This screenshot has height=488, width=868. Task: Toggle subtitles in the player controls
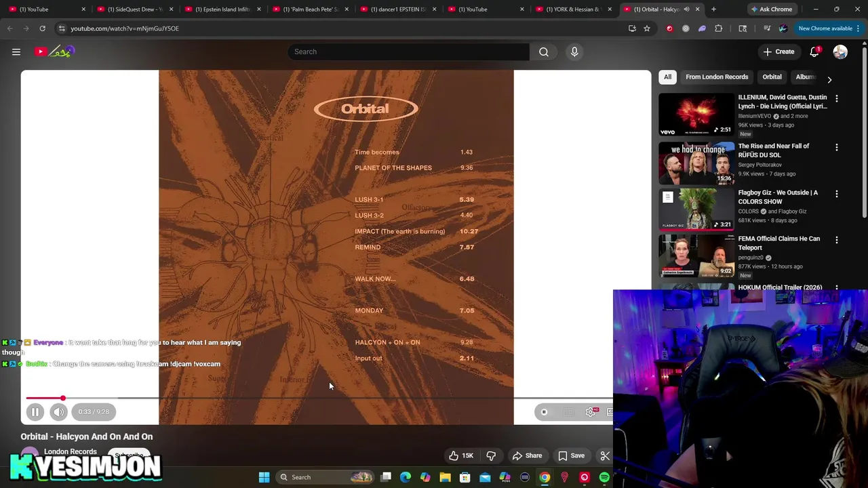click(569, 411)
